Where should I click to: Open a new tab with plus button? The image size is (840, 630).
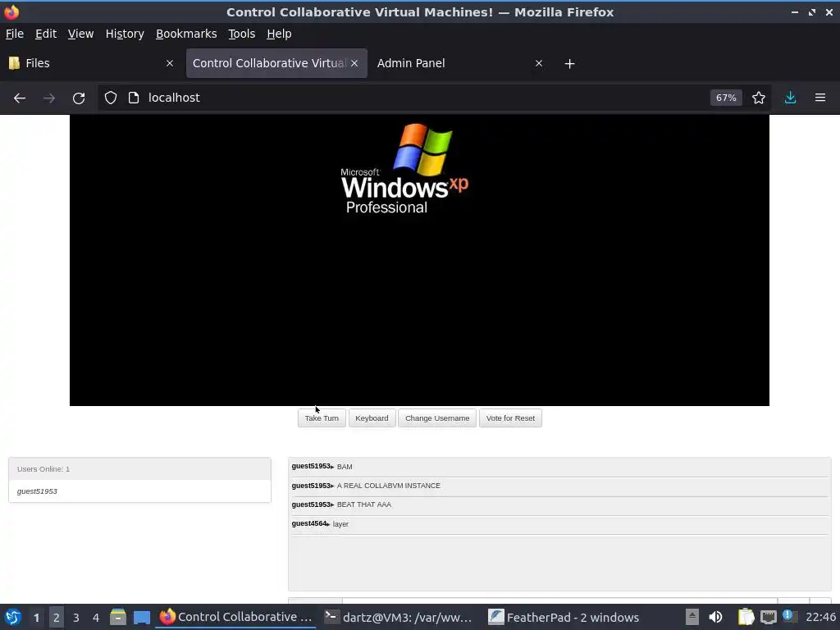(x=569, y=64)
